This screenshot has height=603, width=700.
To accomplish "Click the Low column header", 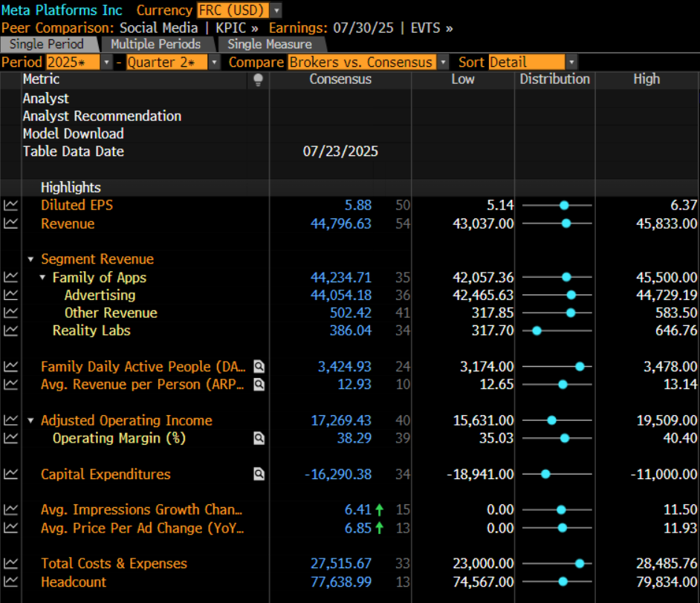I will coord(463,79).
